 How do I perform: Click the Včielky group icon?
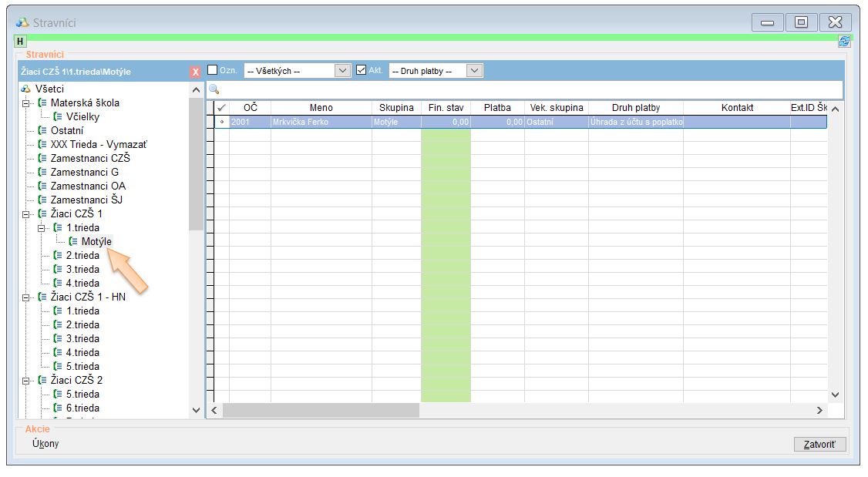point(58,116)
